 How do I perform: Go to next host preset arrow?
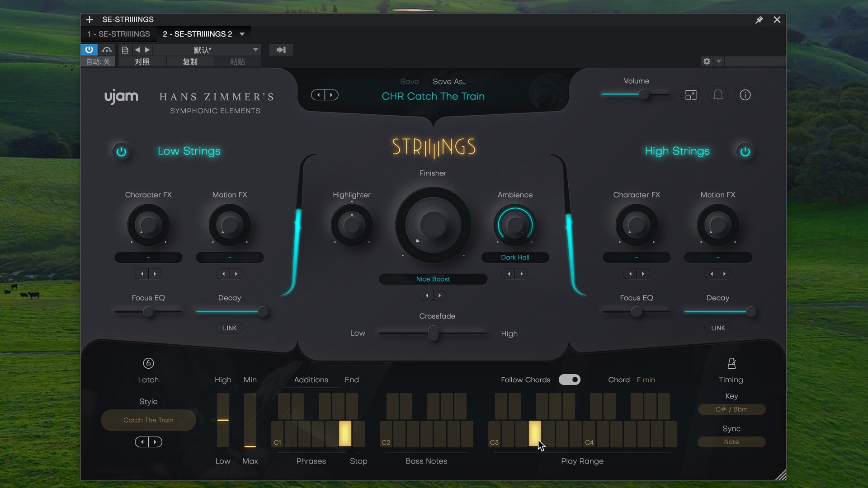(147, 50)
